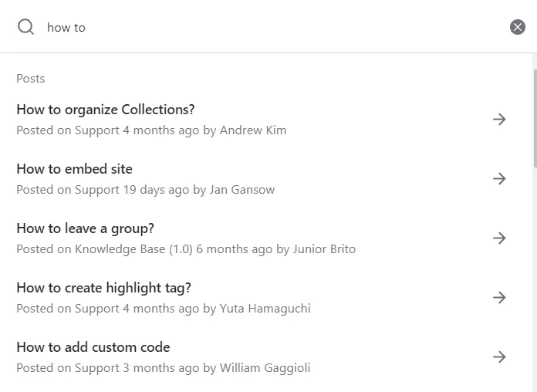This screenshot has width=537, height=392.
Task: Click arrow beside add custom code post
Action: point(499,357)
